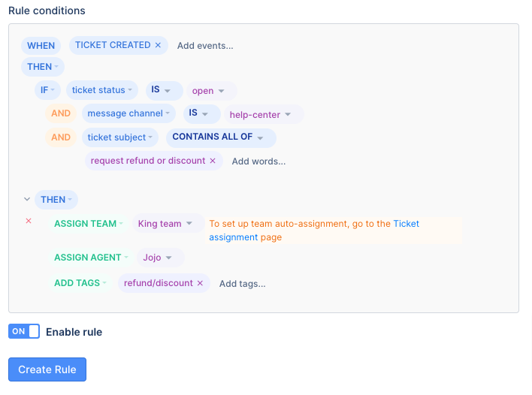Viewport: 532px width, 395px height.
Task: Remove the 'request refund or discount' word
Action: tap(213, 161)
